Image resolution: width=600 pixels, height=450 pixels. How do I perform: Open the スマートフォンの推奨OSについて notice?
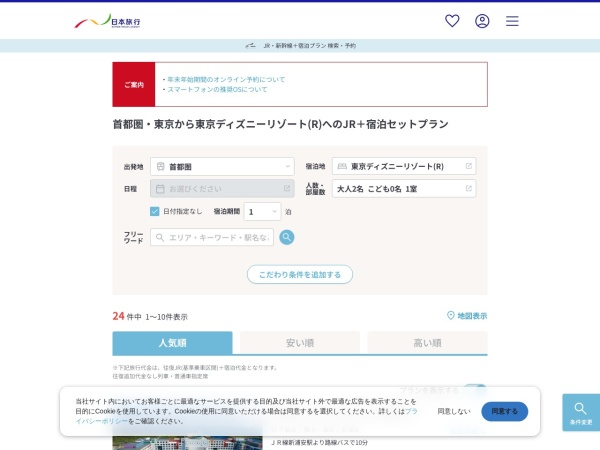[217, 89]
